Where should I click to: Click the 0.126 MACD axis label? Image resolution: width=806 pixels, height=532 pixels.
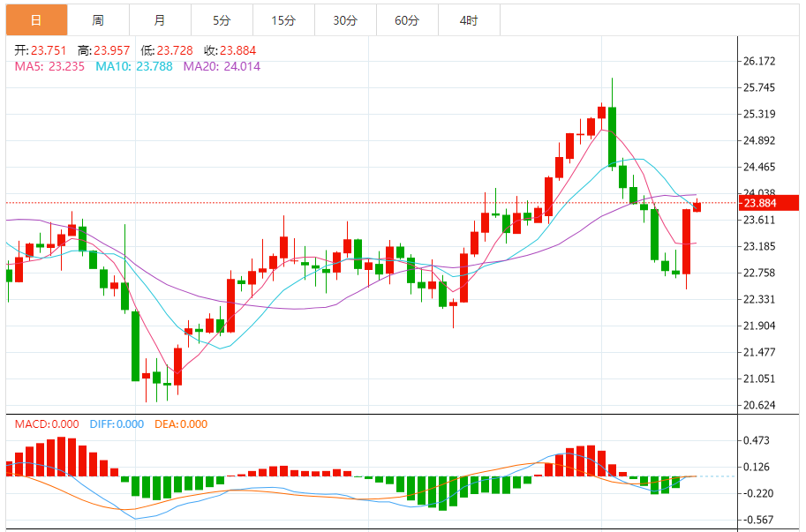(x=757, y=467)
